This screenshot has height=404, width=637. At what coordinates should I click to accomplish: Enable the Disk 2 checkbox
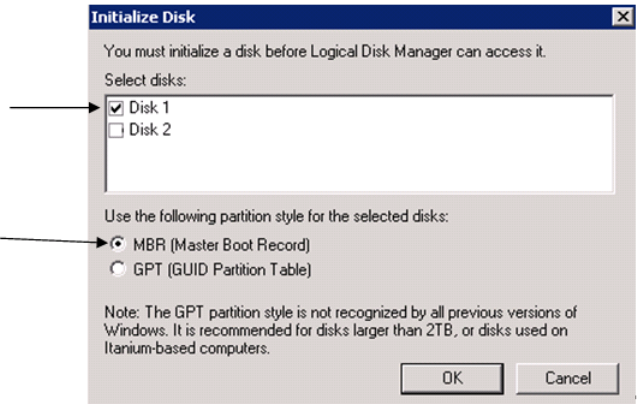116,129
